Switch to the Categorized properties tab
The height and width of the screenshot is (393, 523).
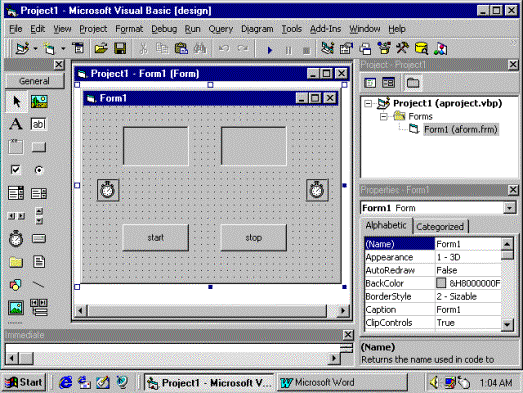point(440,227)
